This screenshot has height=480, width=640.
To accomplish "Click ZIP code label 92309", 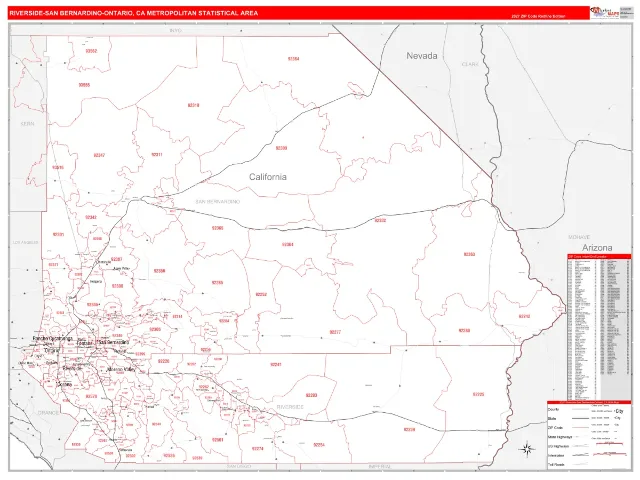I will pos(281,148).
